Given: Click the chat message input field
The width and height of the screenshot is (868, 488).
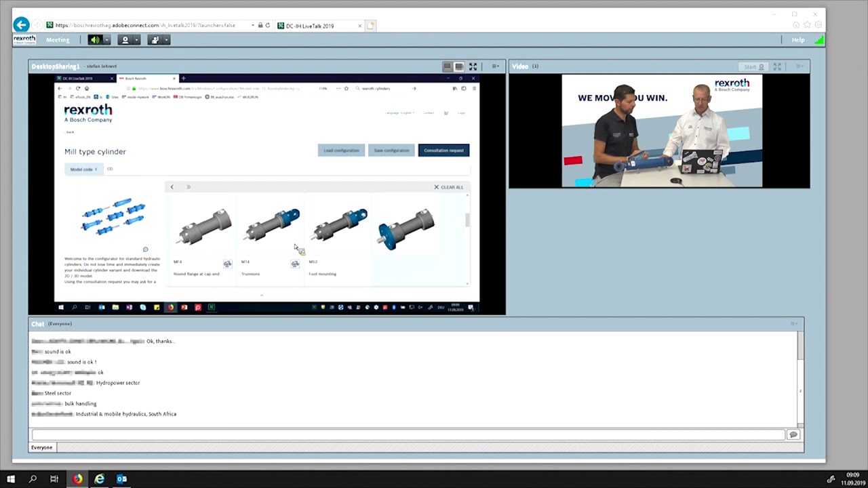Looking at the screenshot, I should click(408, 434).
